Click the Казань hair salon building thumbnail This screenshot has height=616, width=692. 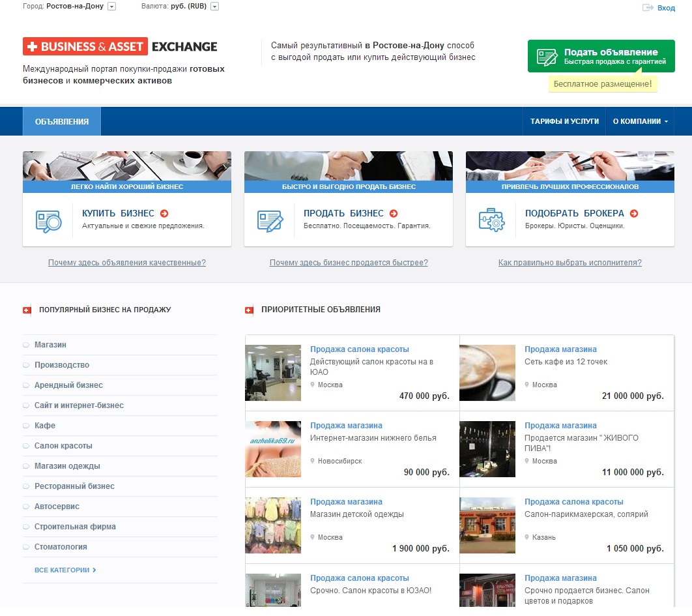[487, 525]
